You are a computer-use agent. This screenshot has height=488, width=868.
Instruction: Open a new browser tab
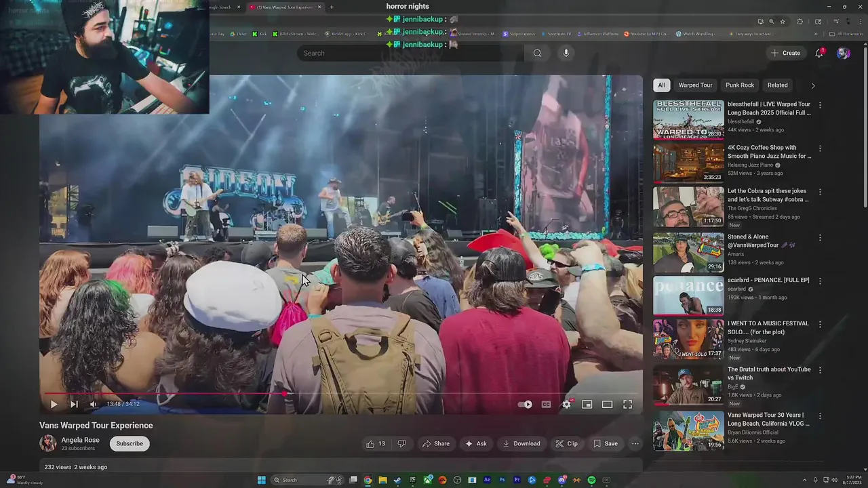pyautogui.click(x=332, y=7)
